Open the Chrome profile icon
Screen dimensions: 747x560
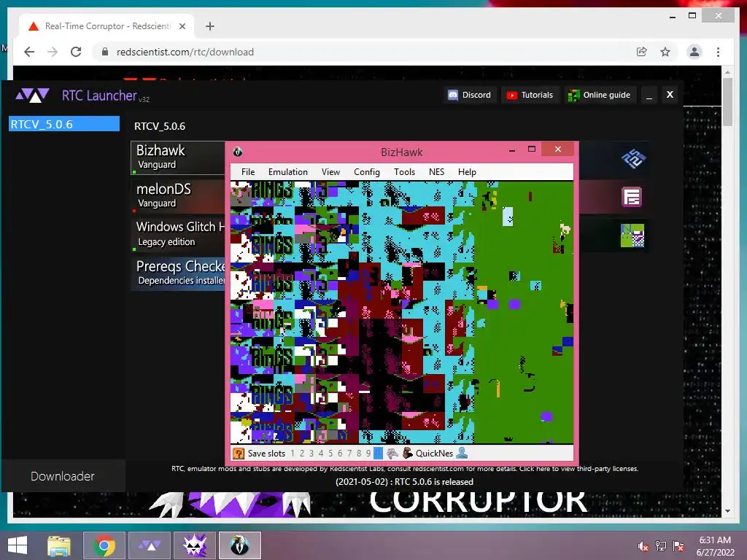tap(694, 52)
